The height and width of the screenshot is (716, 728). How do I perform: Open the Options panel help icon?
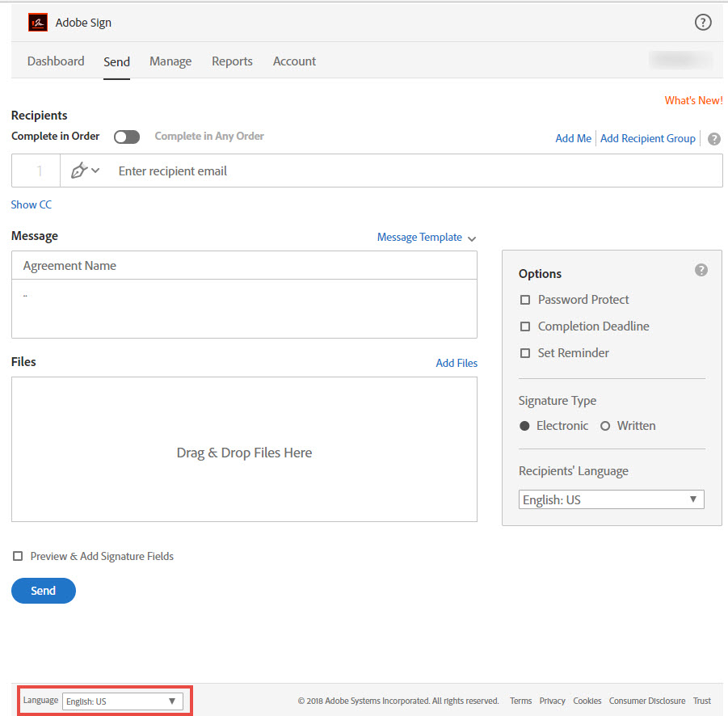pos(701,270)
